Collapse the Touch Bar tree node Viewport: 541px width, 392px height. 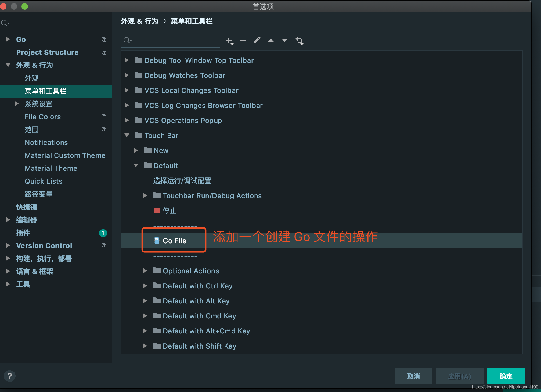pyautogui.click(x=127, y=135)
